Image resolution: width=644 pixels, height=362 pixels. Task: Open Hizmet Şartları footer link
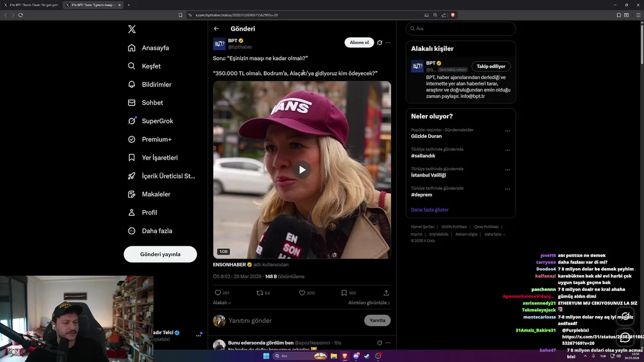[x=423, y=227]
